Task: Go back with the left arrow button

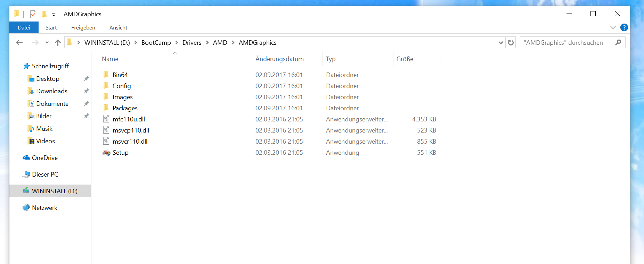Action: 19,42
